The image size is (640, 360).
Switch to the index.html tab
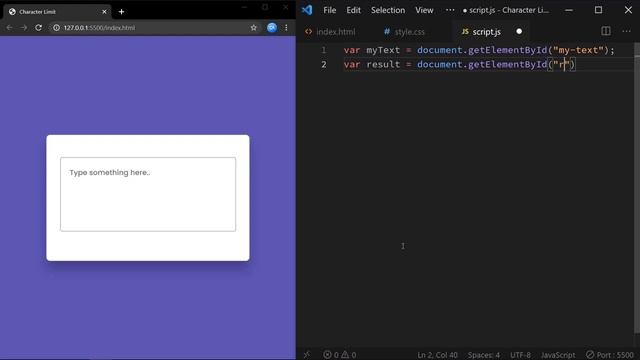pos(331,31)
